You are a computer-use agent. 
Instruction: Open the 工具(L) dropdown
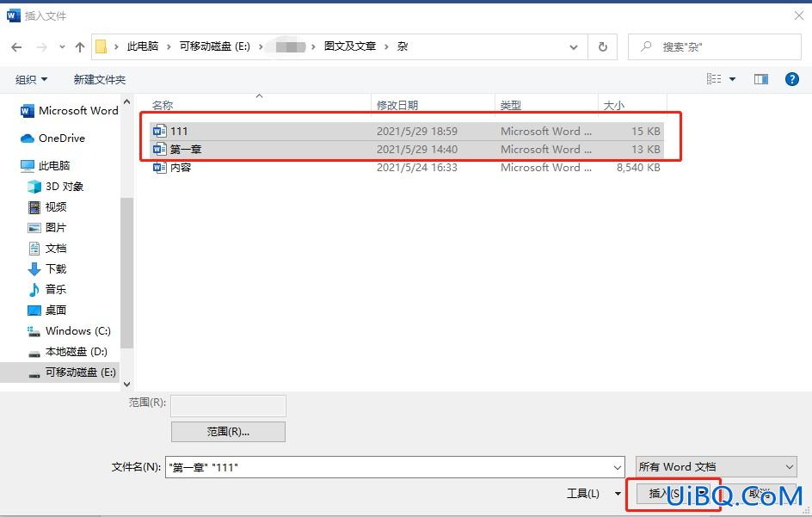(x=594, y=494)
